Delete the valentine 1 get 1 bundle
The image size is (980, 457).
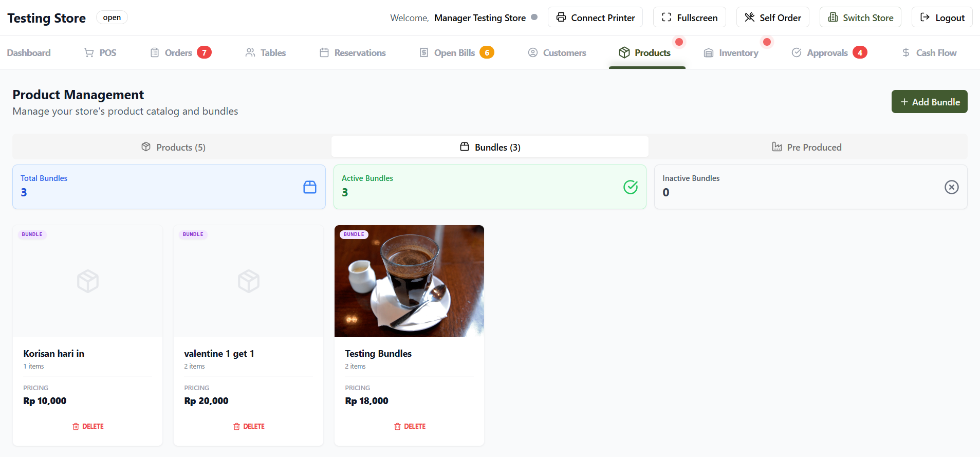(249, 427)
